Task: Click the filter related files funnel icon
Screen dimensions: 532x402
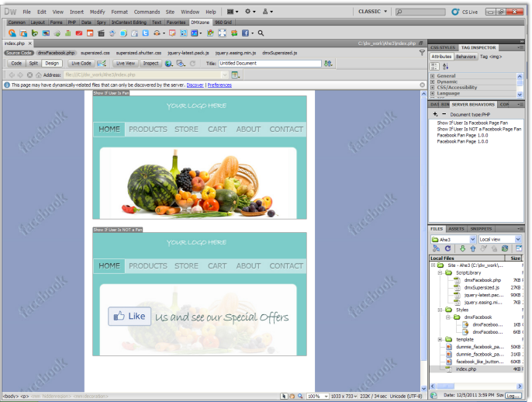Action: [422, 53]
